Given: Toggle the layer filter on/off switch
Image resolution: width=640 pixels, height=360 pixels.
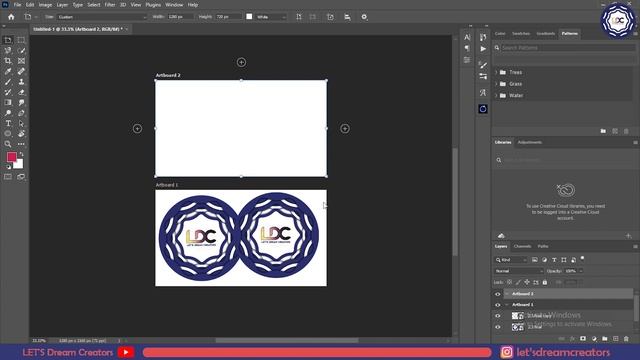Looking at the screenshot, I should click(582, 258).
